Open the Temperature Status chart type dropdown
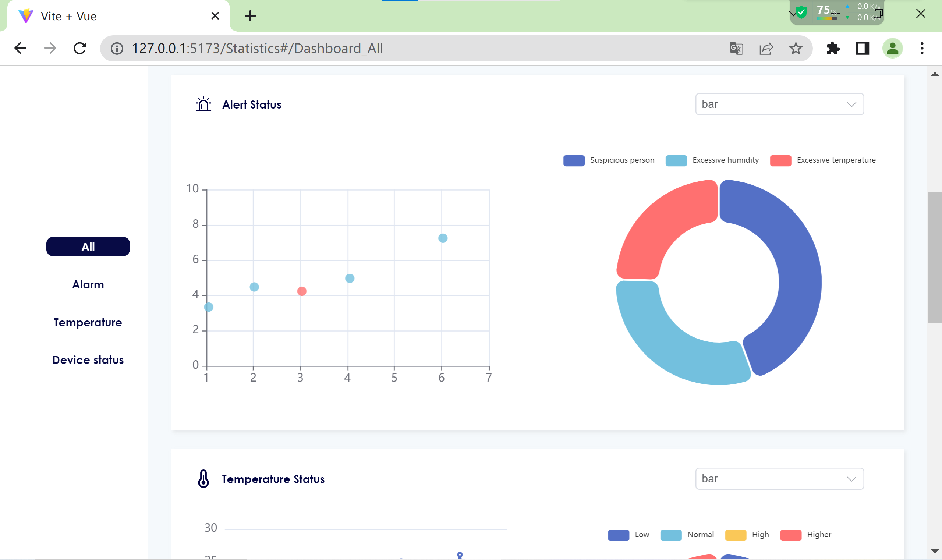 tap(779, 478)
